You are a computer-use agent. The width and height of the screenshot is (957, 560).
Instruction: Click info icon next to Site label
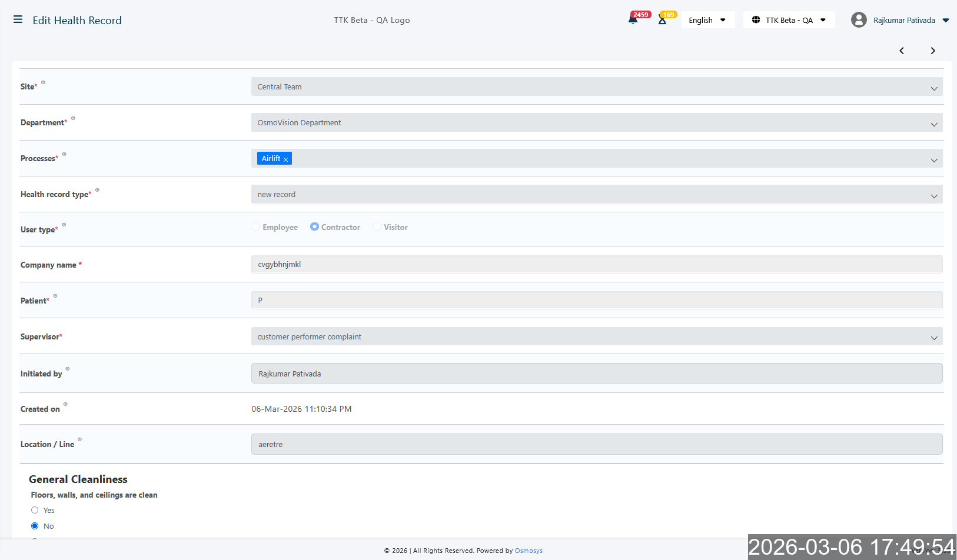(43, 82)
